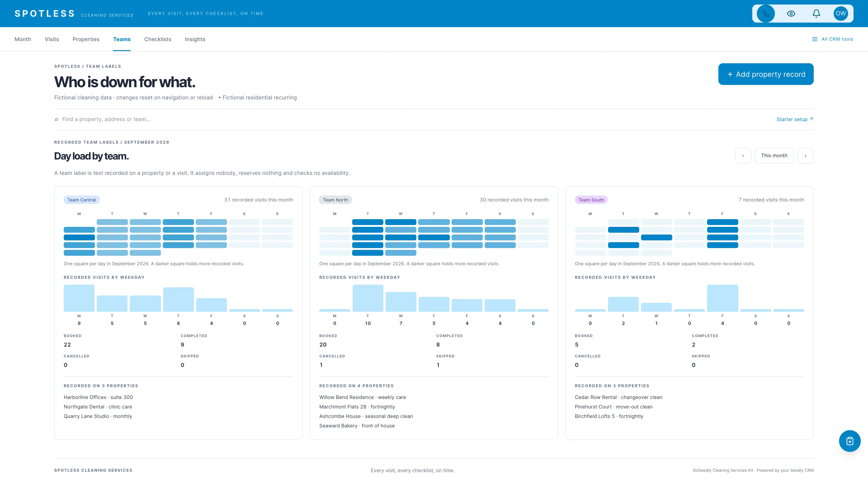Viewport: 868px width, 488px height.
Task: Select the Visits tab
Action: tap(52, 39)
